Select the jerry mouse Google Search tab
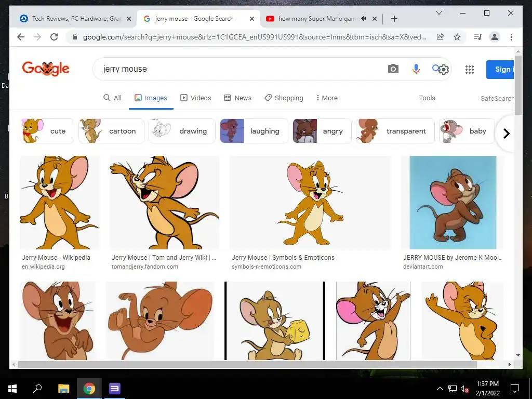The height and width of the screenshot is (399, 532). [198, 19]
